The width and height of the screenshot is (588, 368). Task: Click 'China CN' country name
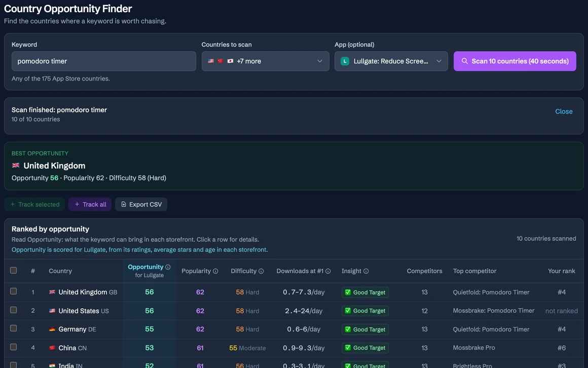point(72,348)
